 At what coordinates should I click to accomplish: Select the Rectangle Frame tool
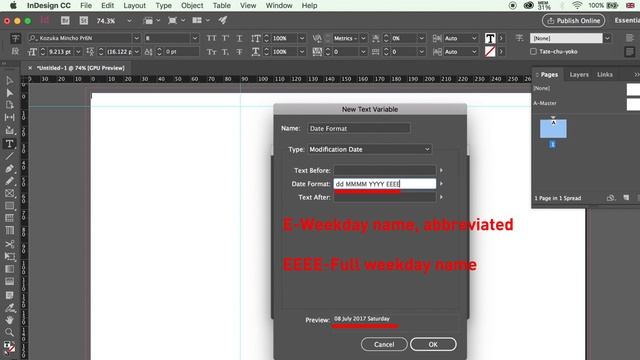pyautogui.click(x=9, y=193)
